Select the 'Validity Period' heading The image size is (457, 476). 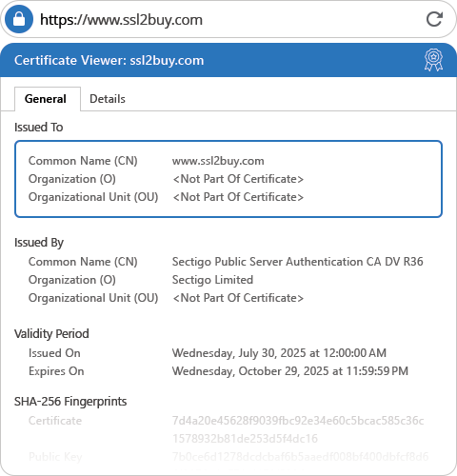(51, 334)
